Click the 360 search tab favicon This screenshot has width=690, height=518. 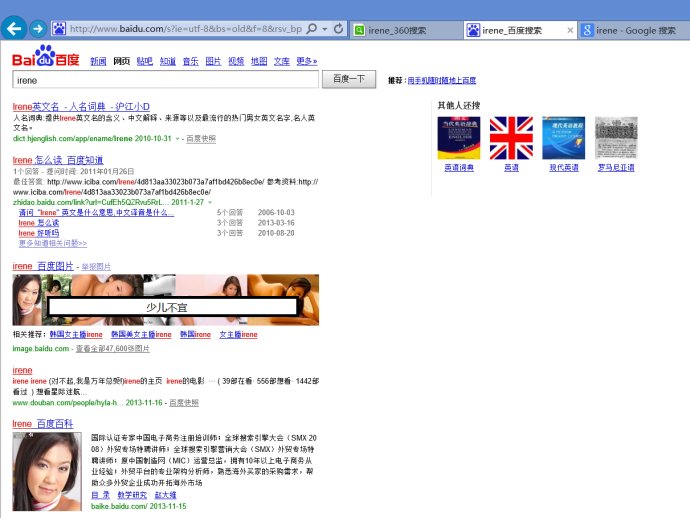tap(360, 30)
